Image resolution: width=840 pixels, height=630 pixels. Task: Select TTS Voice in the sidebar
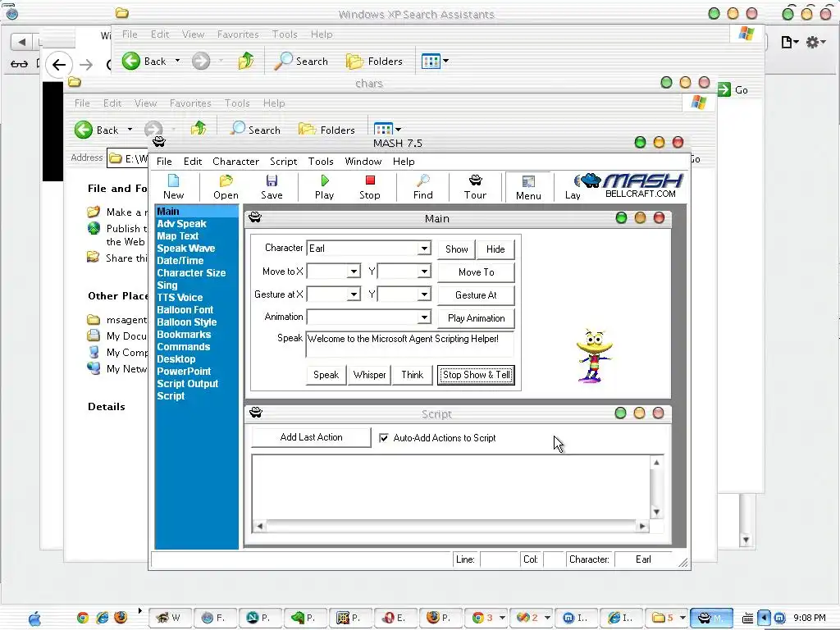pyautogui.click(x=180, y=297)
